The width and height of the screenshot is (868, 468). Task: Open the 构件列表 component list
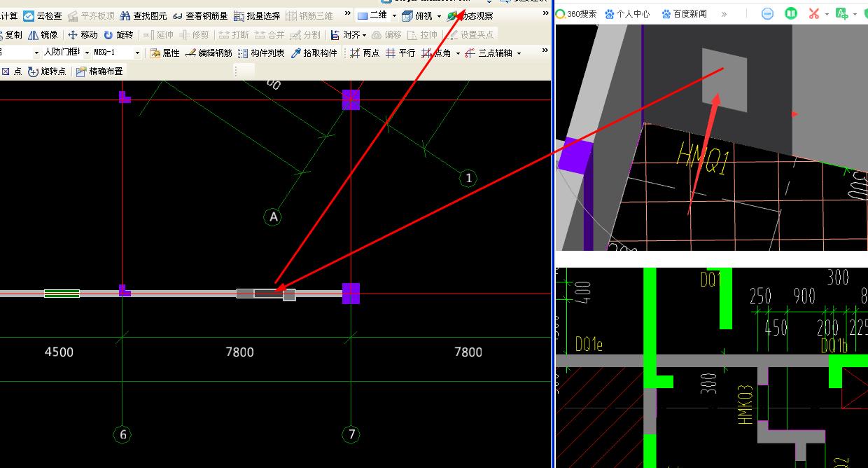[x=262, y=53]
